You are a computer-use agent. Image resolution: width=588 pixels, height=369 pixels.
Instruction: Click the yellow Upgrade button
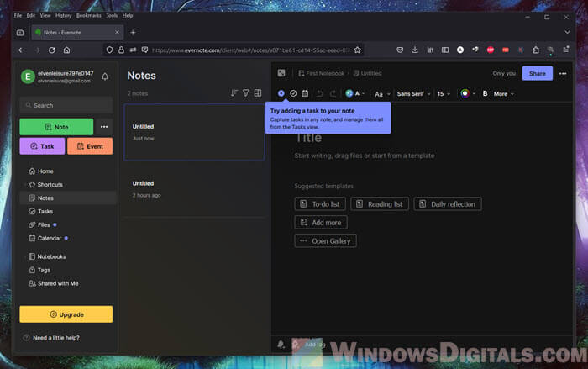(x=66, y=314)
